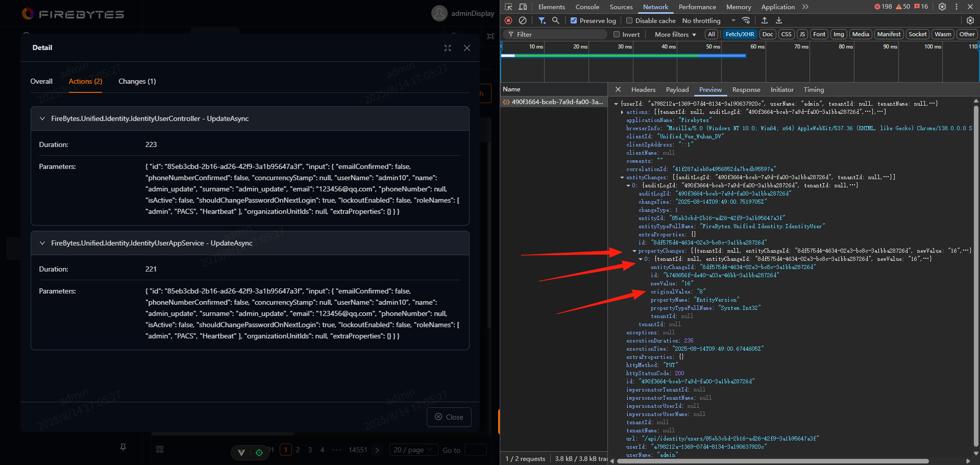
Task: Uncheck the Preserve log checkbox
Action: [x=574, y=20]
